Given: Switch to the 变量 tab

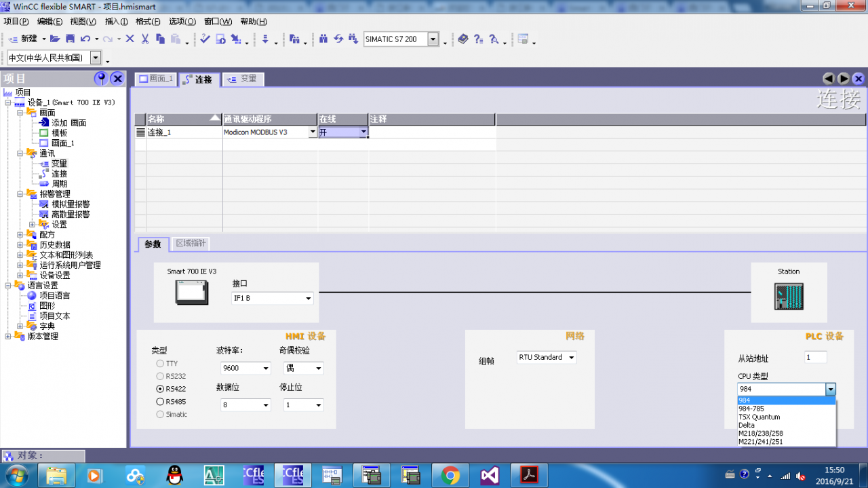Looking at the screenshot, I should pyautogui.click(x=243, y=79).
